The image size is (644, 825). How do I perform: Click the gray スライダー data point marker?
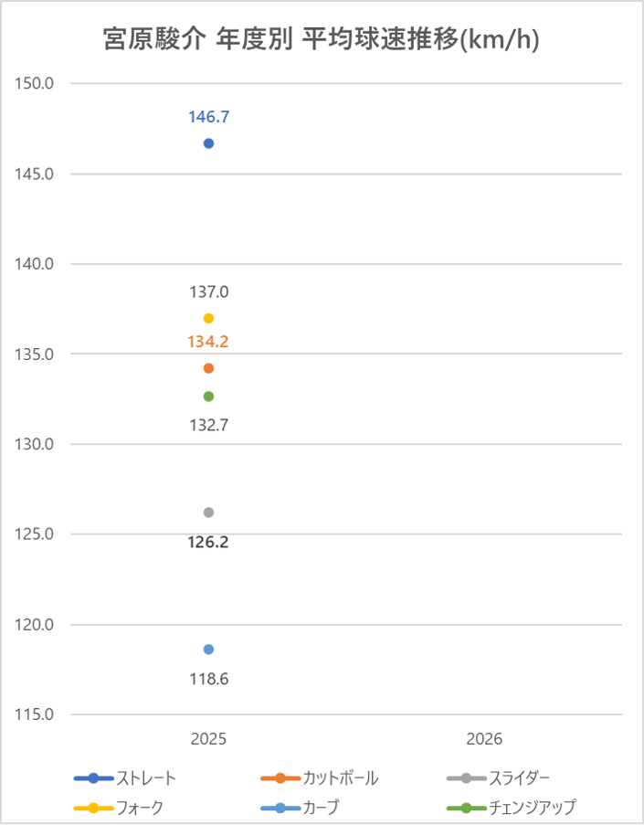pyautogui.click(x=208, y=513)
